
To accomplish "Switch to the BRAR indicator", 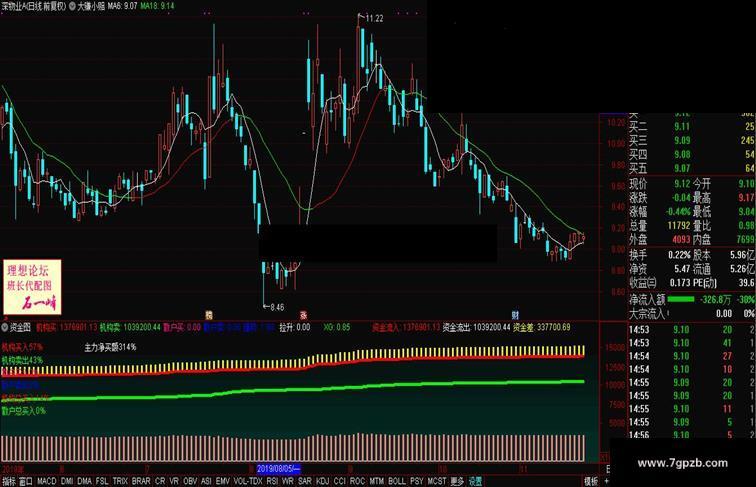I will click(x=141, y=481).
